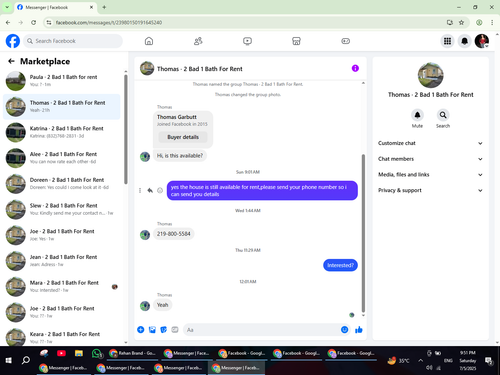Open a new browser tab
The height and width of the screenshot is (375, 500).
tap(104, 7)
